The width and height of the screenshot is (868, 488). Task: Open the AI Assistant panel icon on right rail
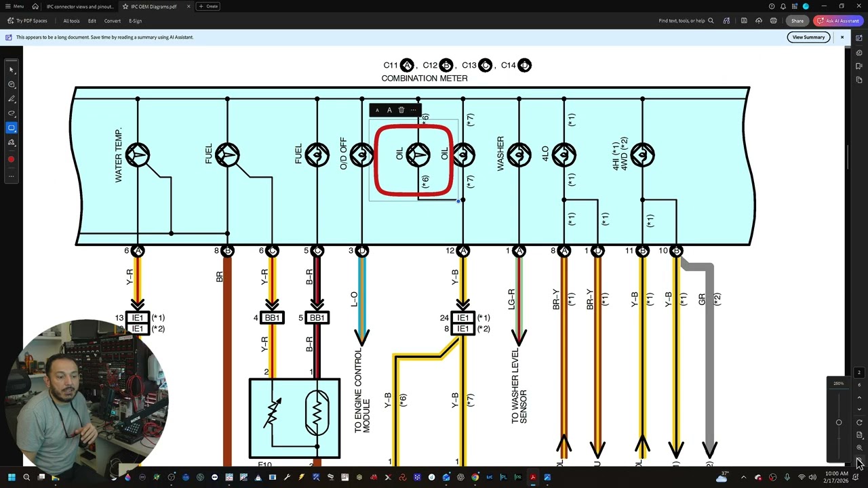[859, 38]
